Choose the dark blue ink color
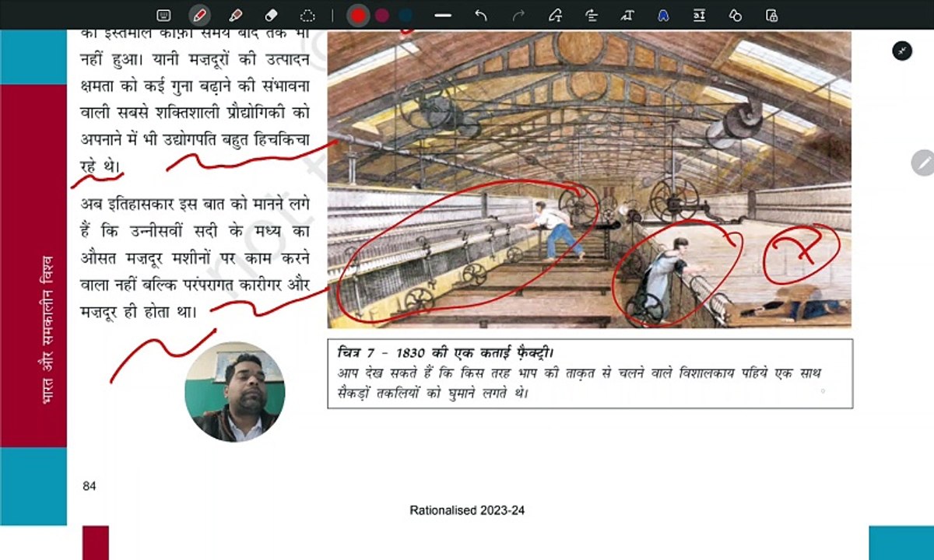Screen dimensions: 934x560 click(406, 15)
